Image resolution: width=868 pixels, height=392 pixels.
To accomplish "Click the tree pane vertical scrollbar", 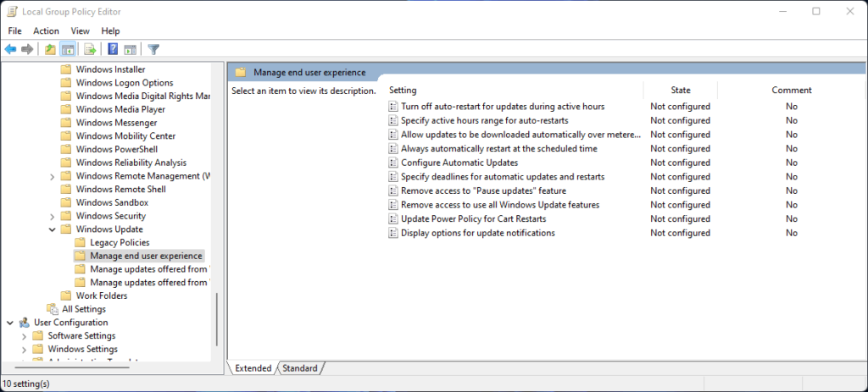I will point(216,319).
